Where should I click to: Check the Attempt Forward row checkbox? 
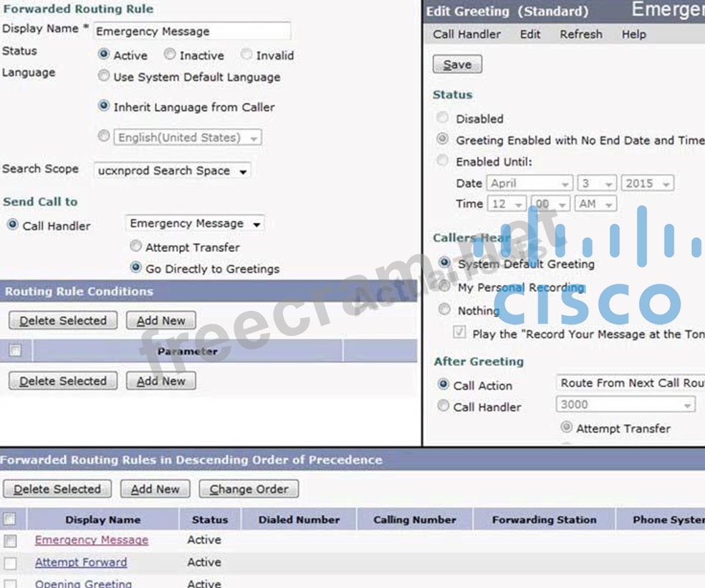(10, 563)
